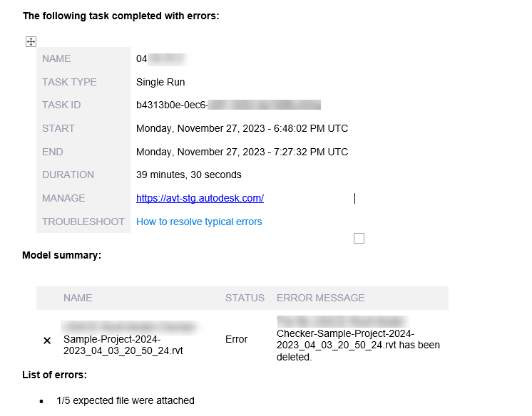The image size is (532, 416).
Task: Click the small empty square below the table
Action: [x=359, y=238]
